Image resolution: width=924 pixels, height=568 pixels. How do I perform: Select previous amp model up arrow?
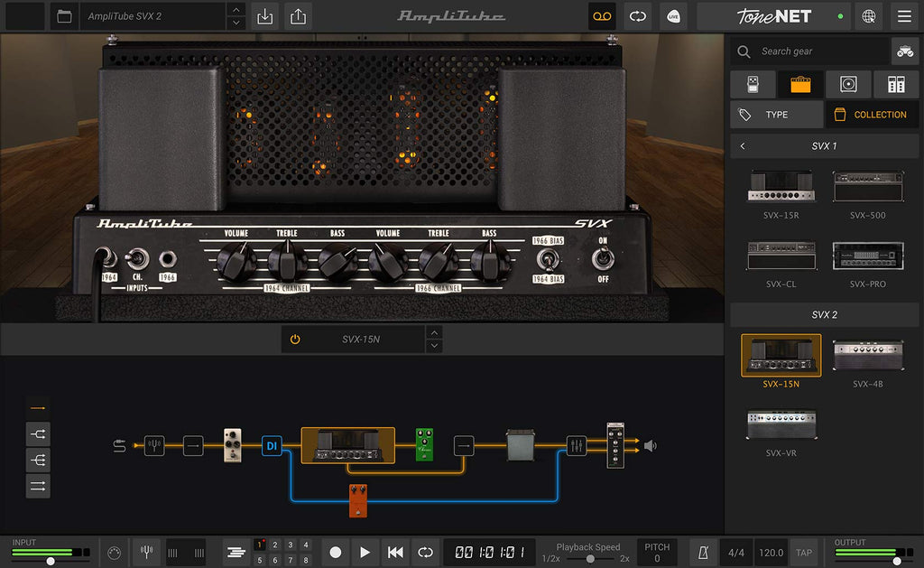[434, 332]
